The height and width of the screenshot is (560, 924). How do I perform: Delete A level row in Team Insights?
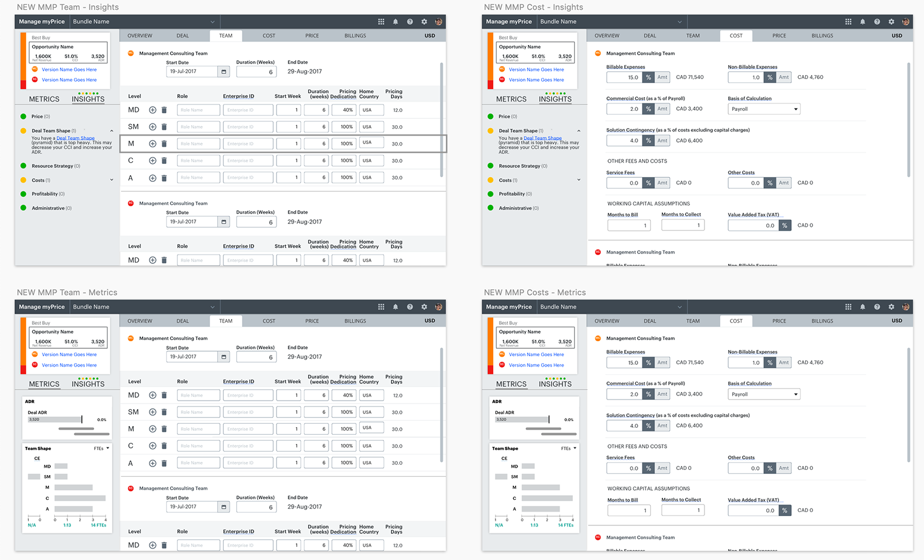coord(164,178)
